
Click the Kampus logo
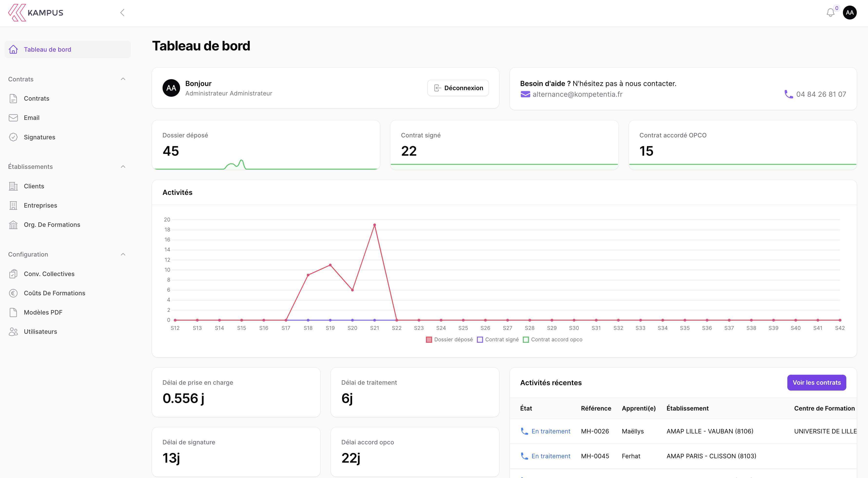pyautogui.click(x=36, y=13)
